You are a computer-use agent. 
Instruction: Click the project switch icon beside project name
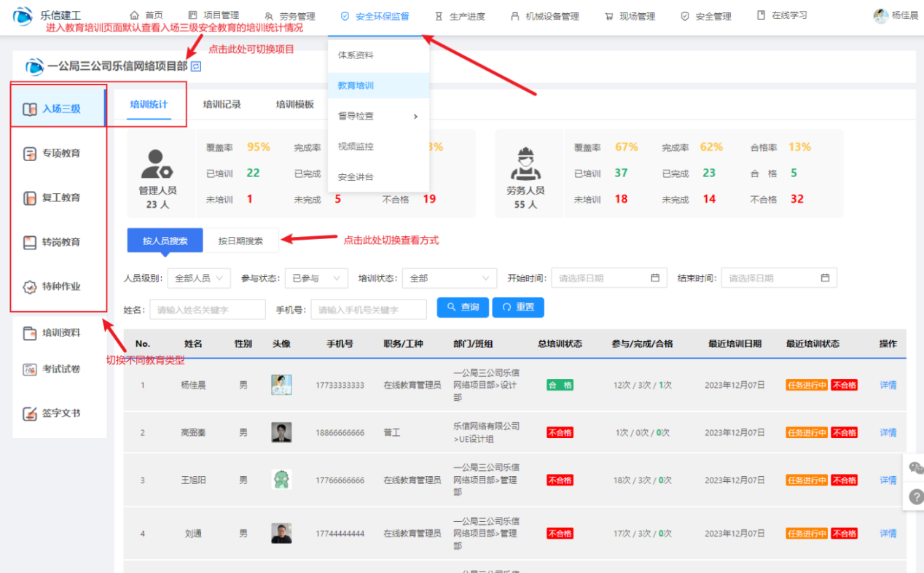coord(196,66)
